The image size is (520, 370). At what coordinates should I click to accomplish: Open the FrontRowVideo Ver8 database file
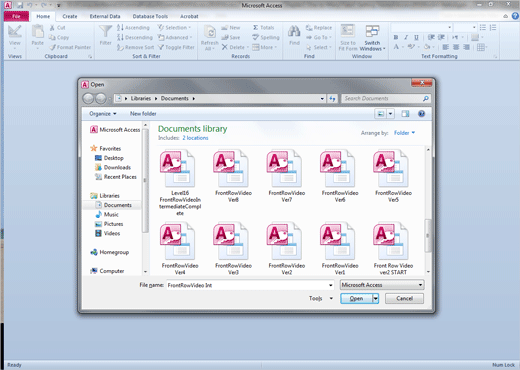point(233,176)
